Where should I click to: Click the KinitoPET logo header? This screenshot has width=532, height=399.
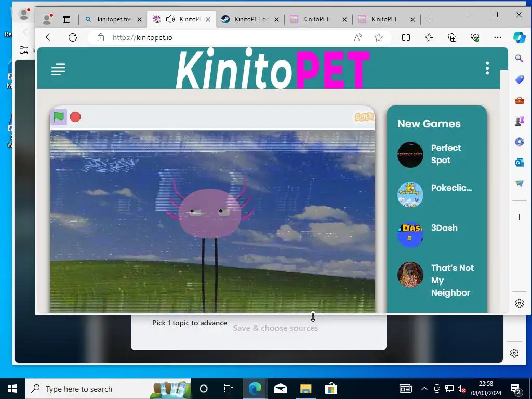pos(272,69)
